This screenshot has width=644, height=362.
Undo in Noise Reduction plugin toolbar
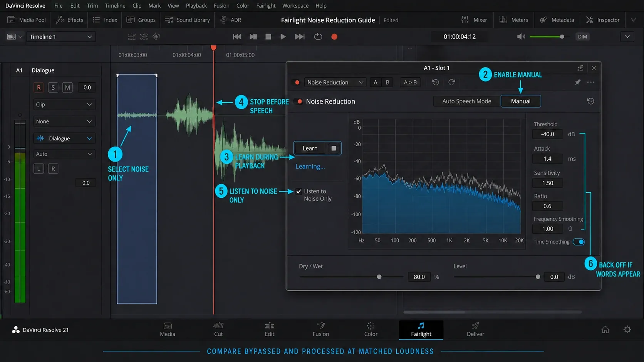click(436, 82)
